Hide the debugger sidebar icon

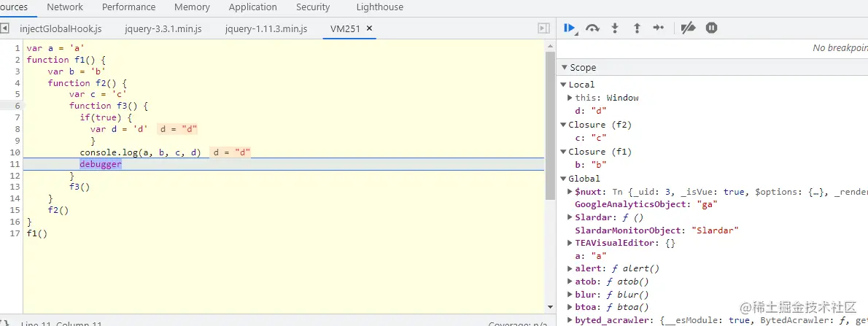coord(544,28)
